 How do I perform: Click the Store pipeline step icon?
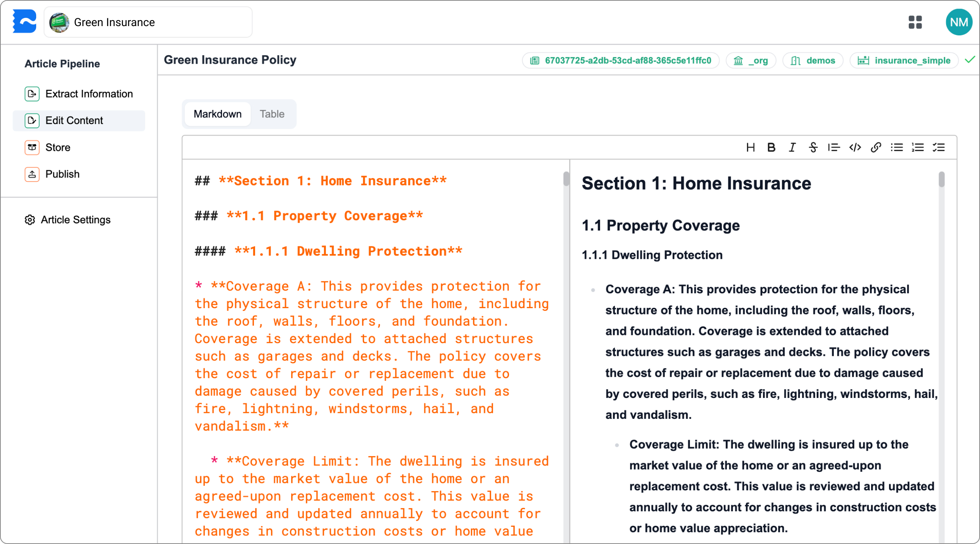[x=32, y=147]
